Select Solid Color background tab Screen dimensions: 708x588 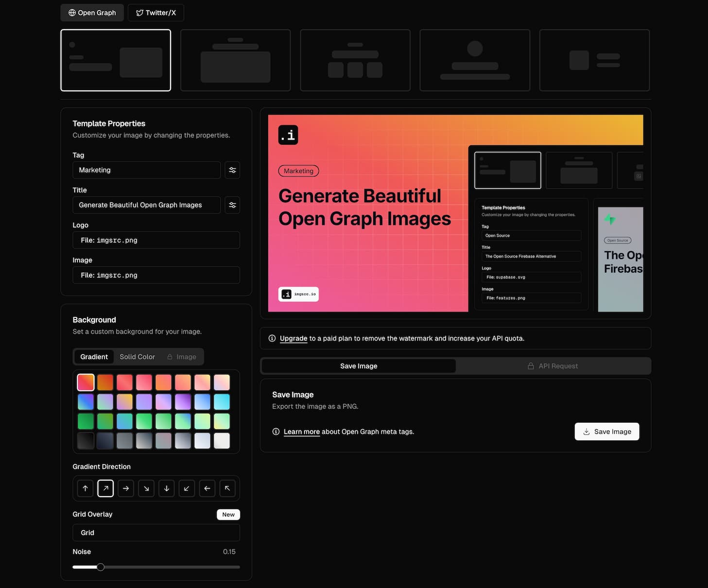(x=138, y=357)
